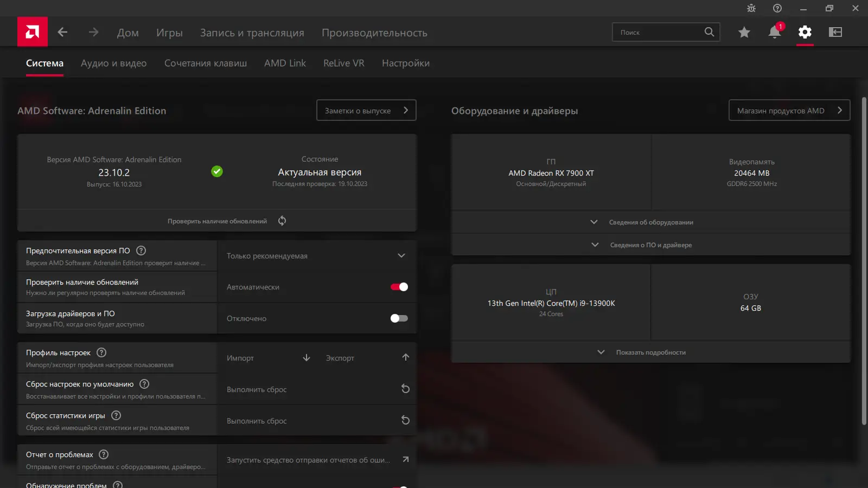
Task: Go back with the left arrow
Action: point(63,32)
